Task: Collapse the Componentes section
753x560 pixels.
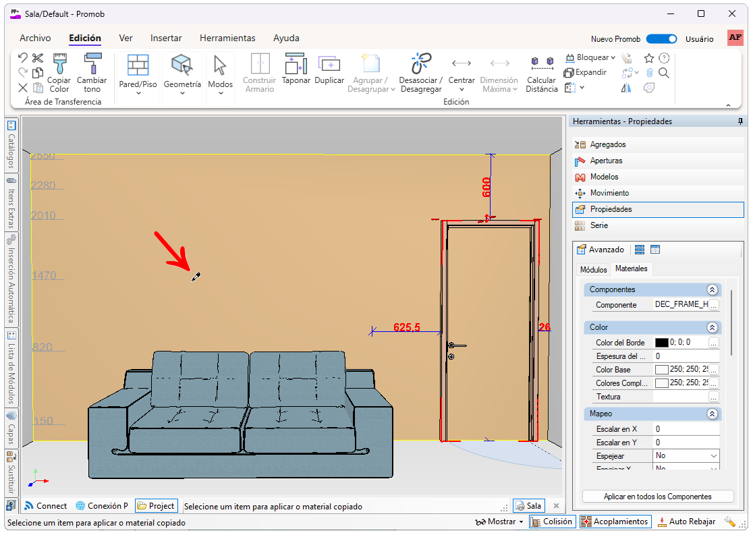Action: pos(712,289)
